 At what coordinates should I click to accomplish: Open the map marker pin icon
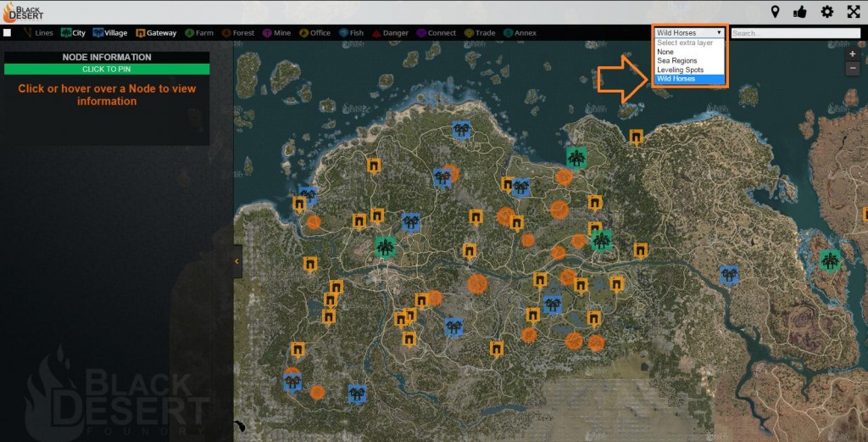point(775,12)
